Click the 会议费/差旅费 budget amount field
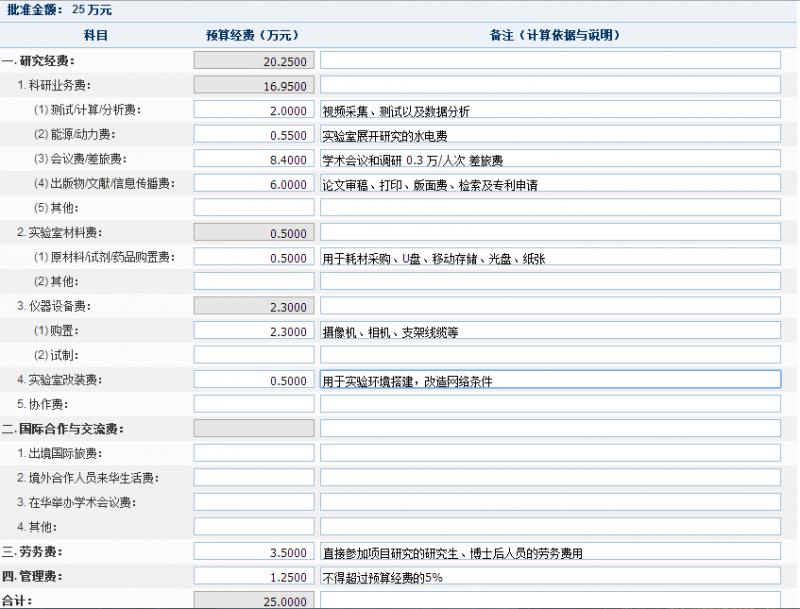800x609 pixels. (254, 159)
